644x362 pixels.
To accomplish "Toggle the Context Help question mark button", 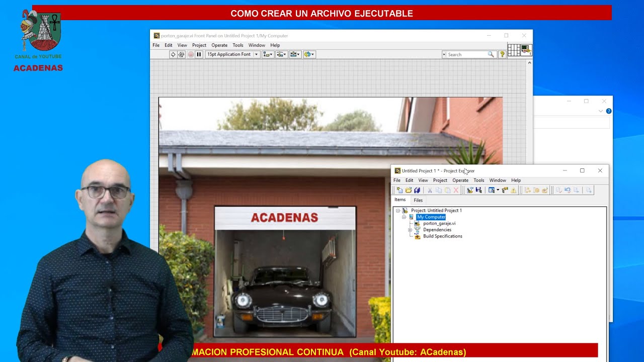I will coord(502,54).
